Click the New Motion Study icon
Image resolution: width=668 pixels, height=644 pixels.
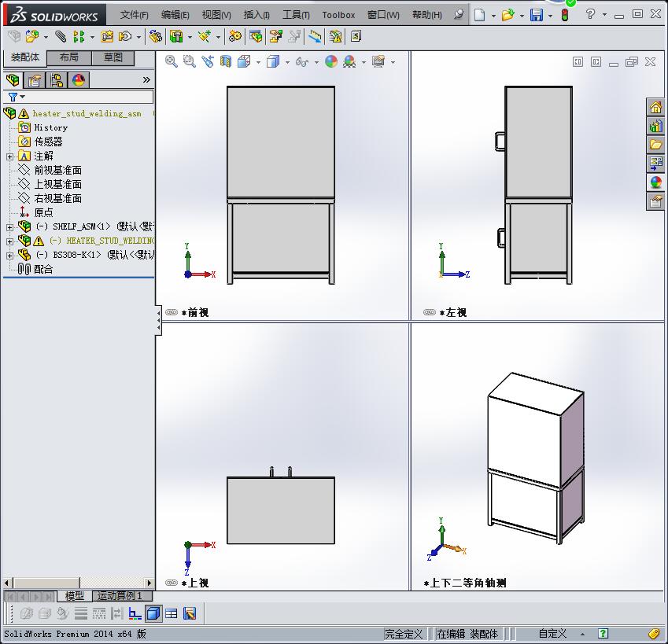235,37
